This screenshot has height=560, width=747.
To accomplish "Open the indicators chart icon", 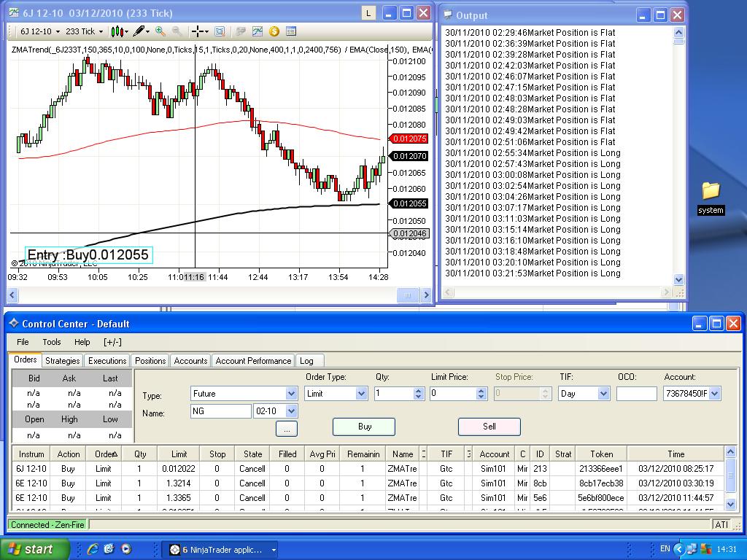I will pyautogui.click(x=258, y=31).
